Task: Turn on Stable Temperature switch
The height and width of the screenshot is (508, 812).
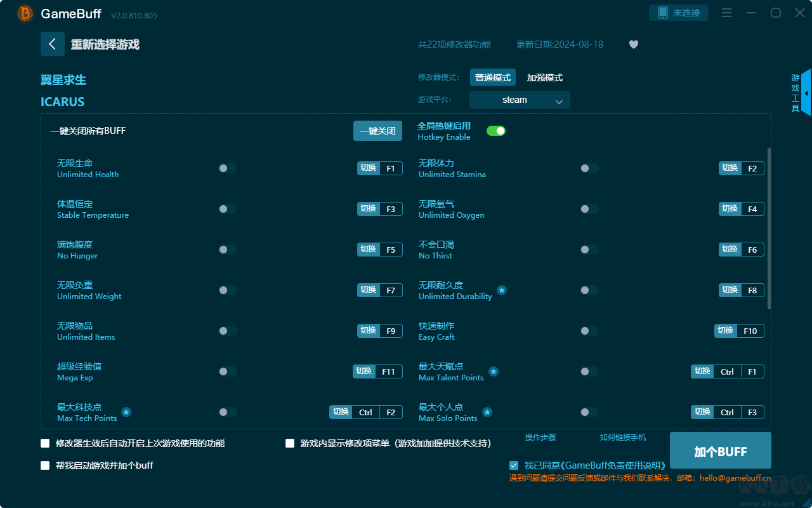Action: coord(228,209)
